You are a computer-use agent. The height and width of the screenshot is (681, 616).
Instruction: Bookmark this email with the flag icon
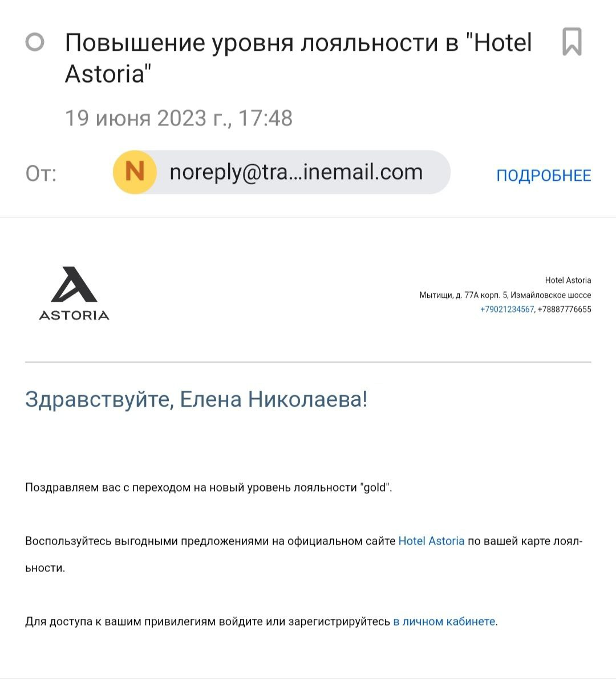tap(572, 41)
